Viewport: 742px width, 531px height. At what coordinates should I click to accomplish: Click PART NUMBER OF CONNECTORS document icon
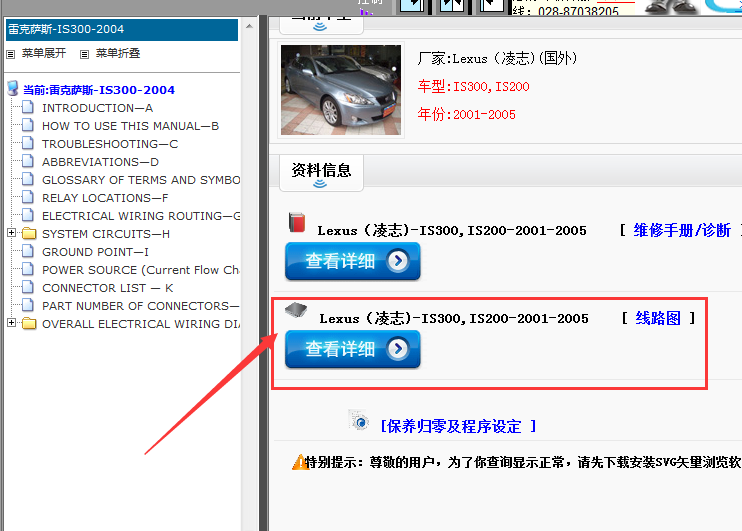28,305
